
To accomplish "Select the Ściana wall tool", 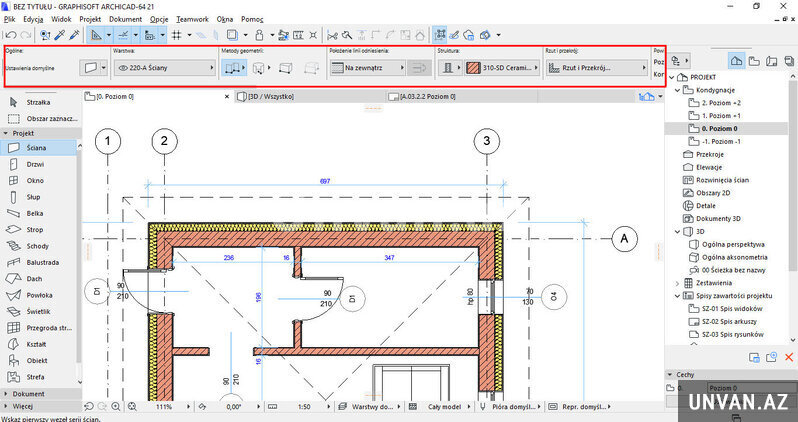I will point(39,148).
